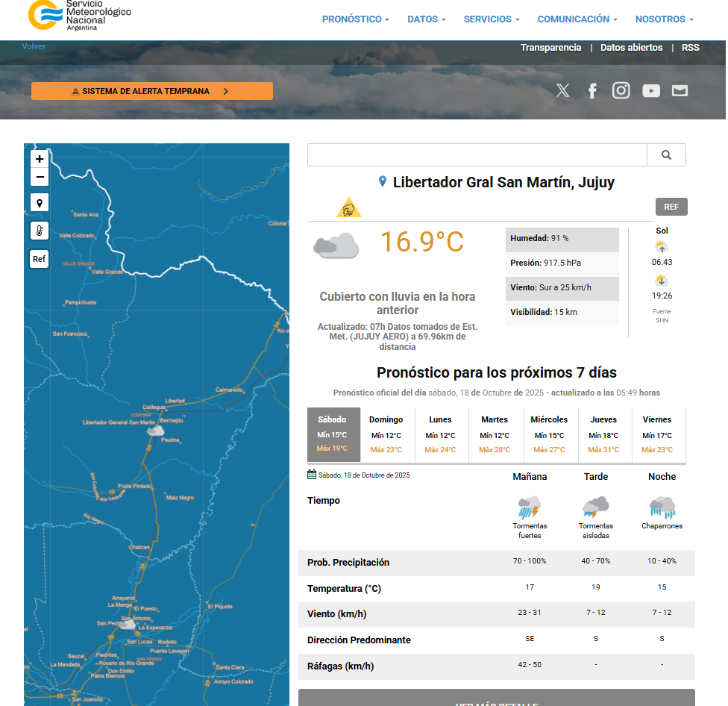
Task: Open the Comunicación dropdown menu
Action: coord(577,19)
